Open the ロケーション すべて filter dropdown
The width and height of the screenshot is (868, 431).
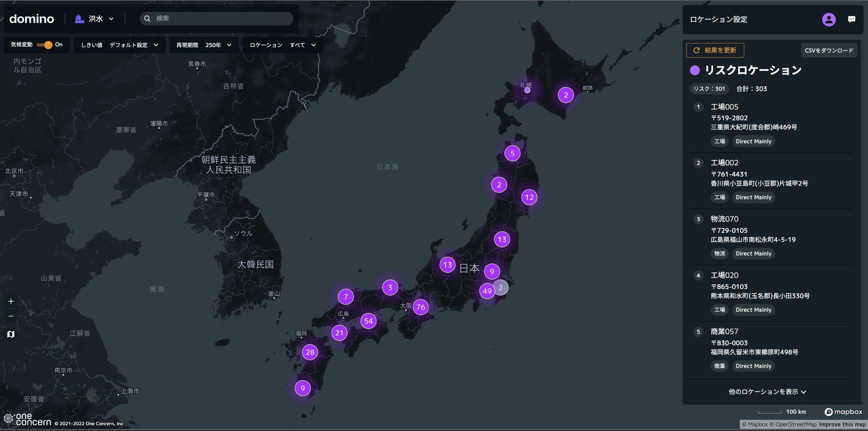click(282, 45)
